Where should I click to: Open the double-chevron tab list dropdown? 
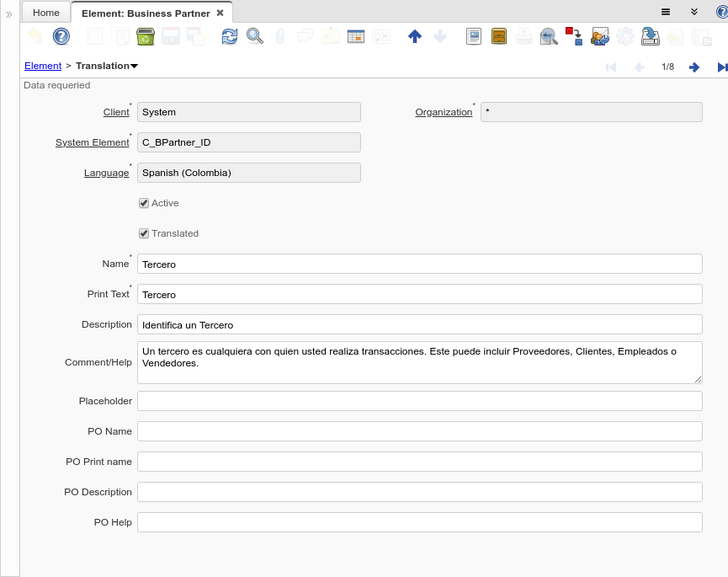point(694,12)
